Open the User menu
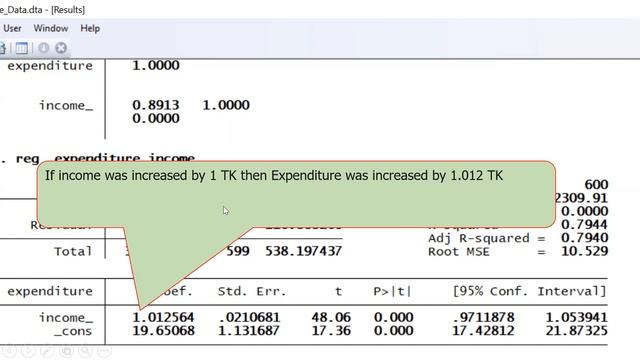The height and width of the screenshot is (360, 640). [12, 29]
